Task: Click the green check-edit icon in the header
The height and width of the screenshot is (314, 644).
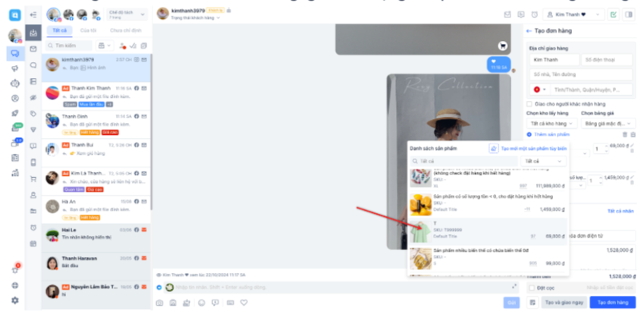Action: click(x=613, y=14)
